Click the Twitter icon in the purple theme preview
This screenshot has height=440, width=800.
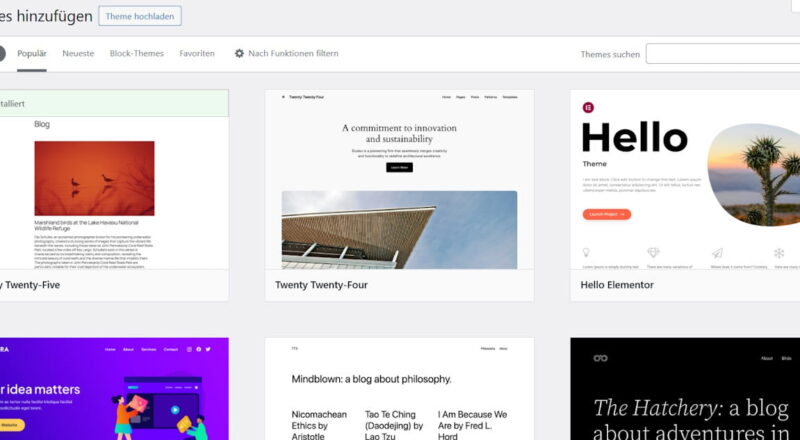(208, 349)
